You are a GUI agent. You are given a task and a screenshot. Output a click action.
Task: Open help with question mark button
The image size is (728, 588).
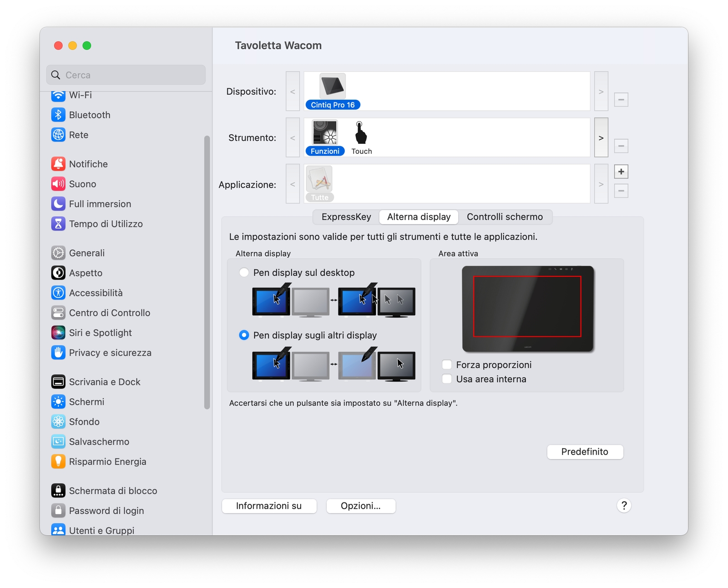coord(624,506)
